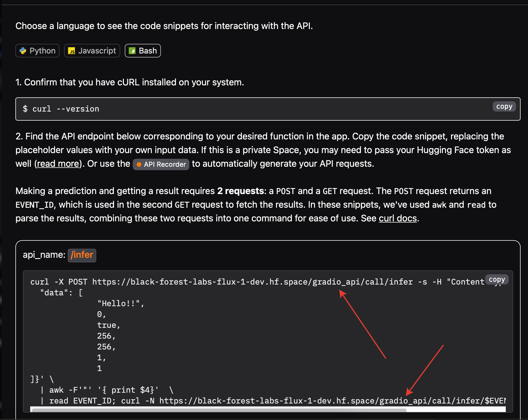Switch to the Python snippet tab
This screenshot has height=420, width=528.
click(37, 51)
